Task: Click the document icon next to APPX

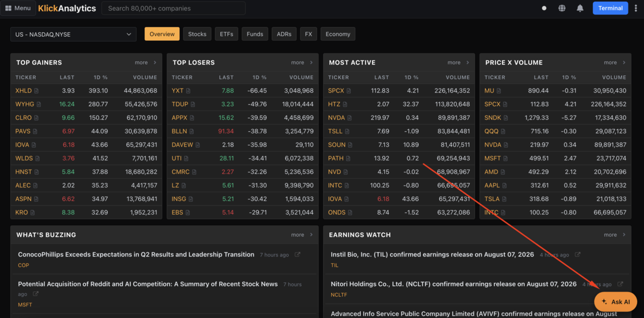Action: coord(192,118)
